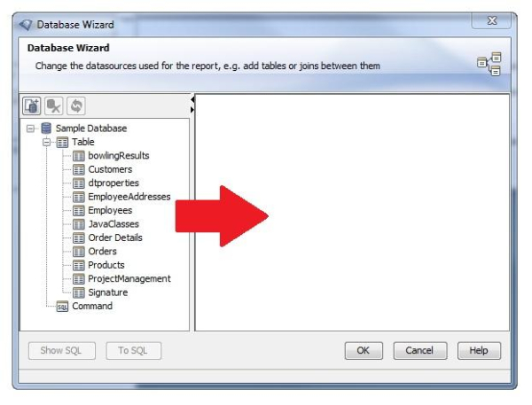Select the Order Details table
532x405 pixels.
114,238
